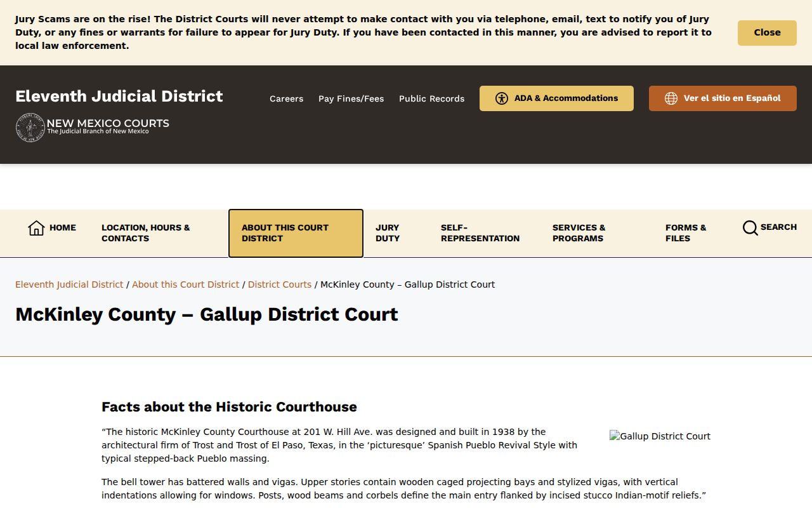This screenshot has height=508, width=812.
Task: Click the search magnifying glass icon
Action: coord(750,227)
